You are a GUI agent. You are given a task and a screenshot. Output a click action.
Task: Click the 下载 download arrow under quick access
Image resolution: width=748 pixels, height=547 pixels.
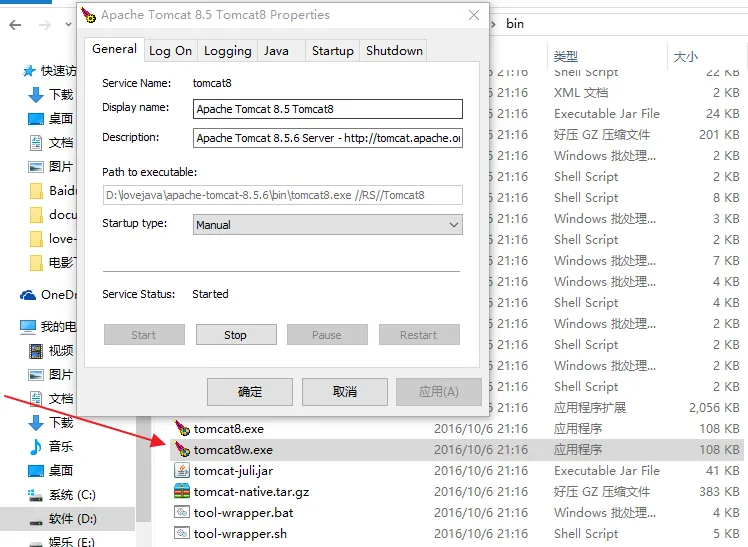pos(36,94)
